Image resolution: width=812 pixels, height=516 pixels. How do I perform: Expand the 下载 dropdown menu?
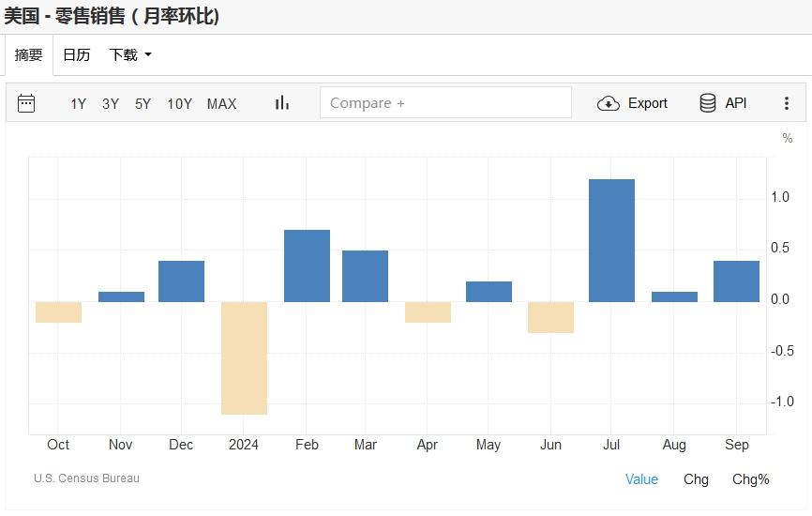129,55
